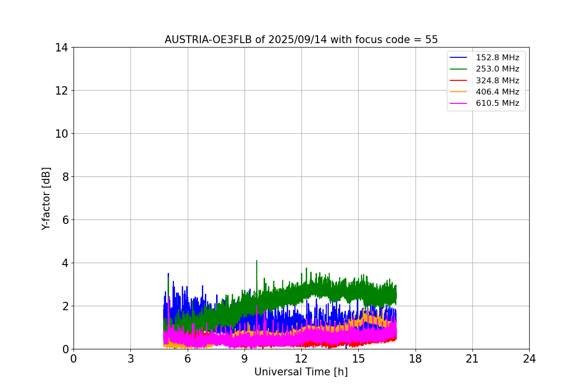Click the 253.0 MHz legend label
The width and height of the screenshot is (588, 392).
497,69
